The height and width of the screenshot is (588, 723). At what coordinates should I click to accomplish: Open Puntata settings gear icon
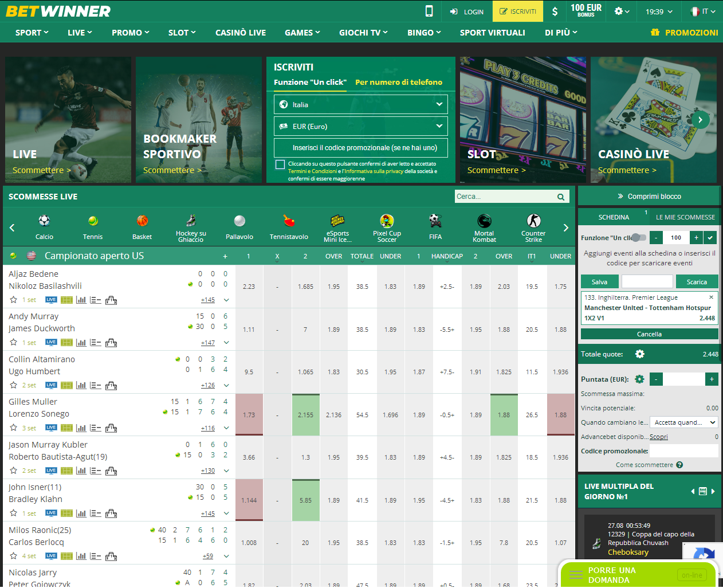point(640,379)
